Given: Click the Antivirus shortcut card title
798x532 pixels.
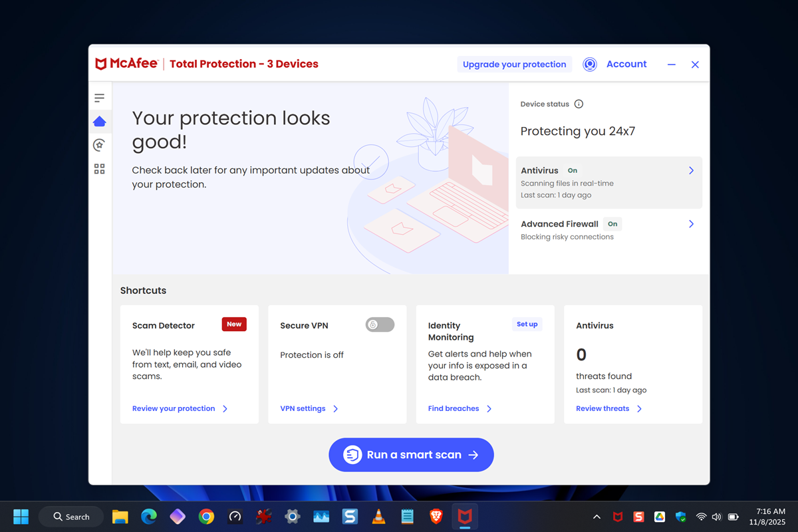Looking at the screenshot, I should [x=595, y=326].
